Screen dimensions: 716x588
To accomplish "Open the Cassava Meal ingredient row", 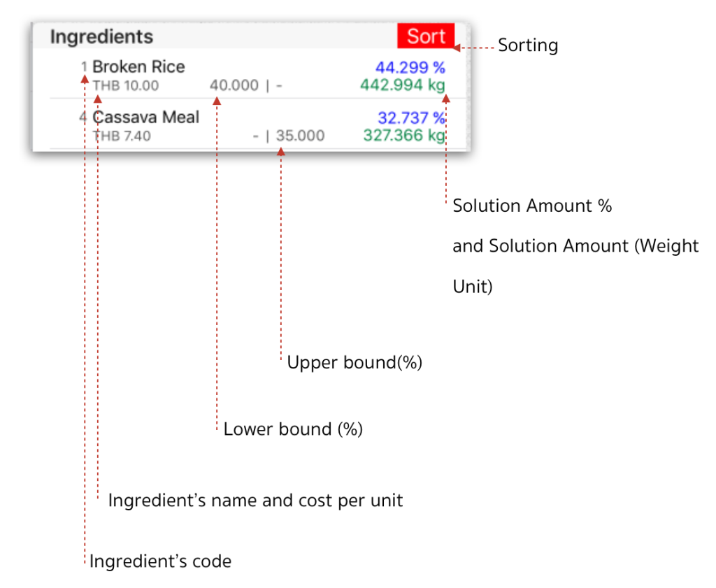I will tap(145, 117).
